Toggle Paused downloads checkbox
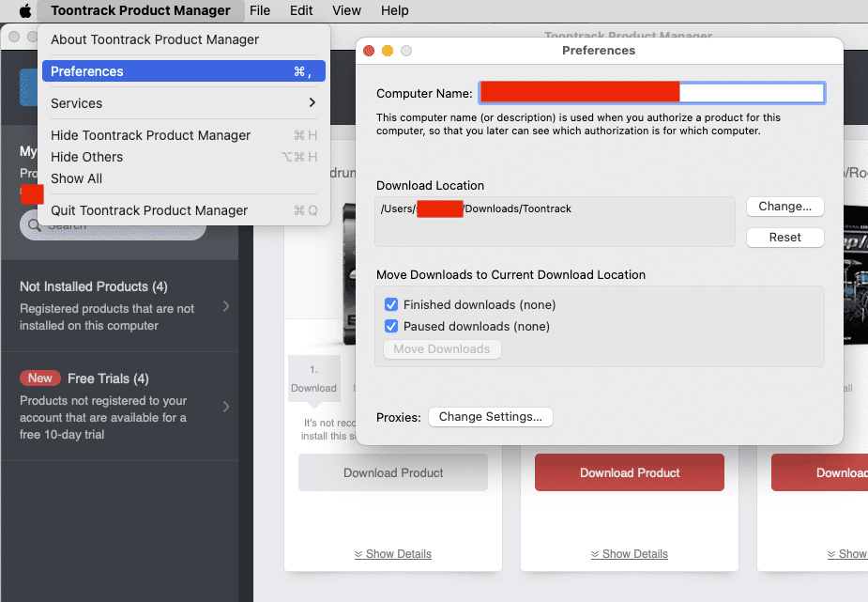Viewport: 868px width, 602px height. click(391, 326)
